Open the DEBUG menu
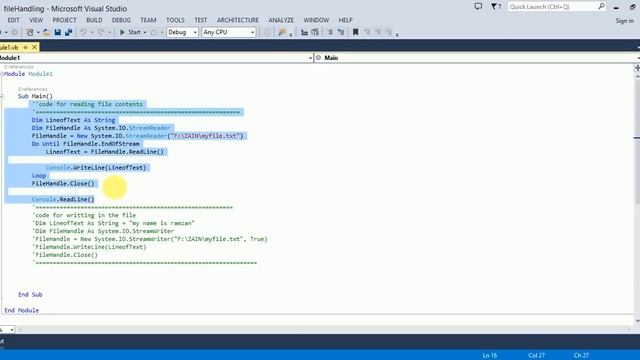The width and height of the screenshot is (640, 360). 121,20
